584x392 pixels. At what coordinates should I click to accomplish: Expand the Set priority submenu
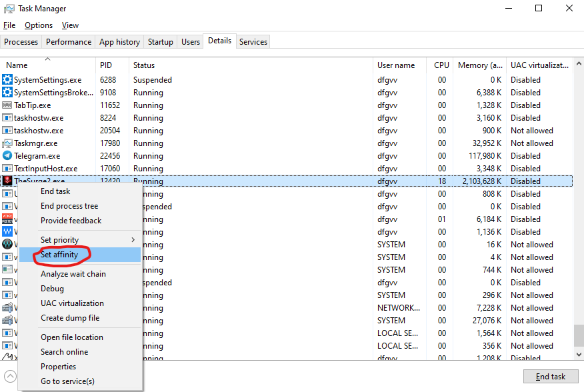click(87, 240)
